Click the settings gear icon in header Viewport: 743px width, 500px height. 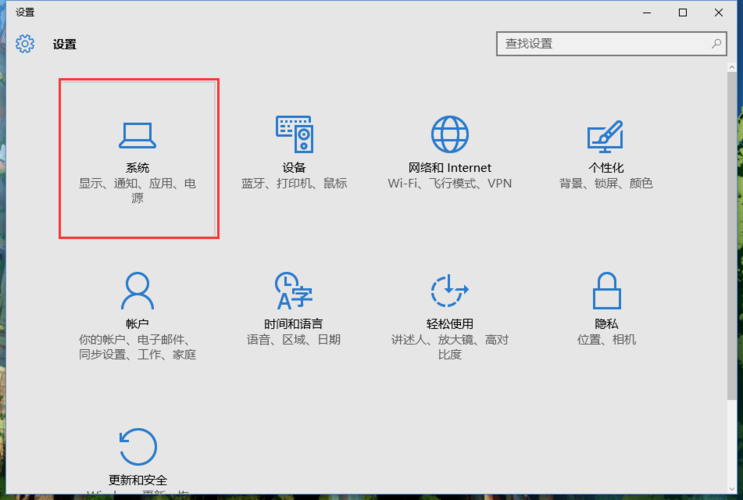tap(25, 44)
